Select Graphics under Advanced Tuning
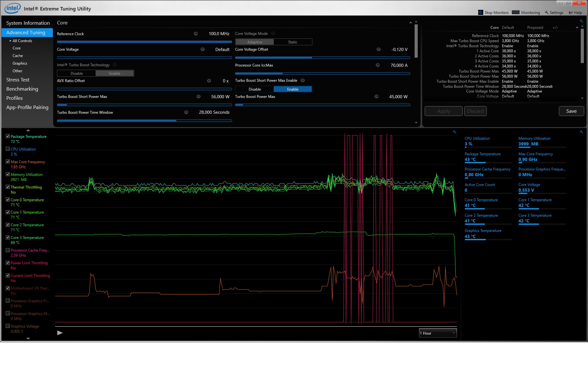The image size is (588, 384). click(x=20, y=63)
